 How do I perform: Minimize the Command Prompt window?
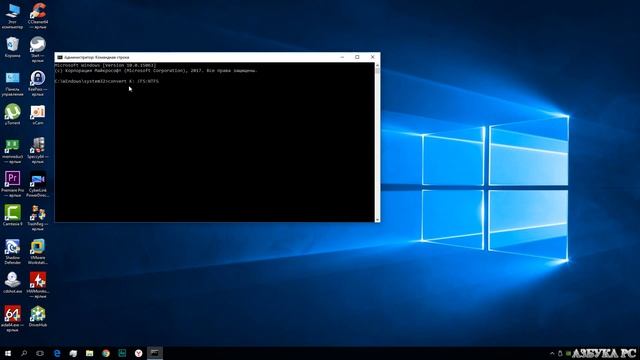coord(342,57)
